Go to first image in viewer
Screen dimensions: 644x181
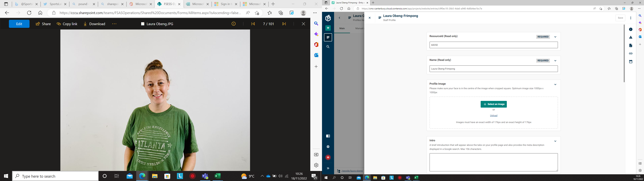253,24
